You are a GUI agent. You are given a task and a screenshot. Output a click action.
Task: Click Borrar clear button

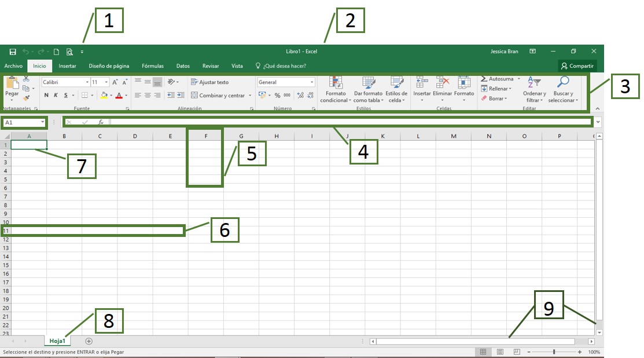point(494,98)
